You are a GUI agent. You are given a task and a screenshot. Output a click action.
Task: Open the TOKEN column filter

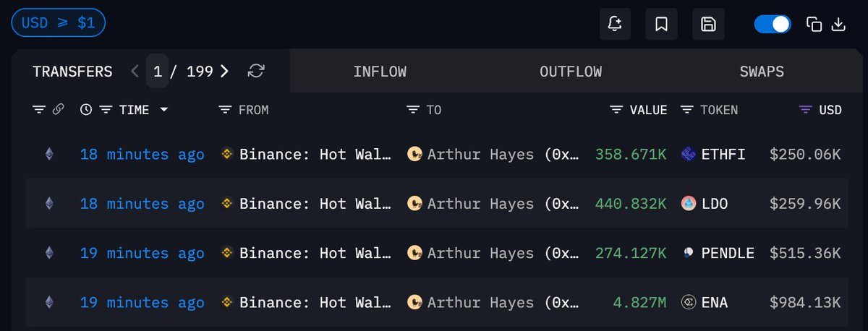coord(687,110)
